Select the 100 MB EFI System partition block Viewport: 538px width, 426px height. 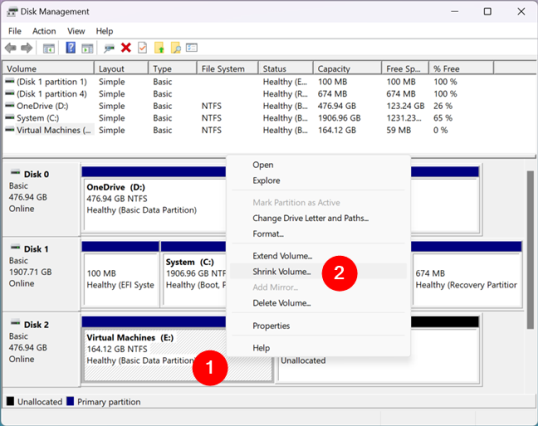click(120, 274)
